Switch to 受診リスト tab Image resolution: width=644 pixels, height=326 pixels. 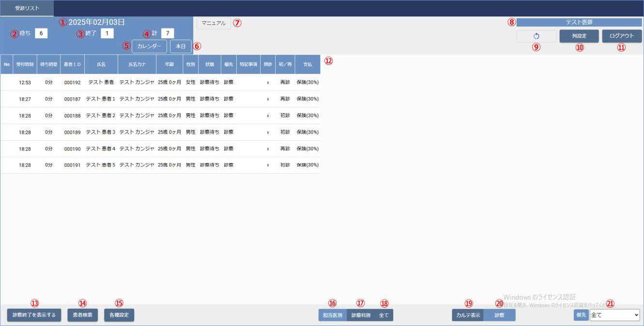coord(27,8)
